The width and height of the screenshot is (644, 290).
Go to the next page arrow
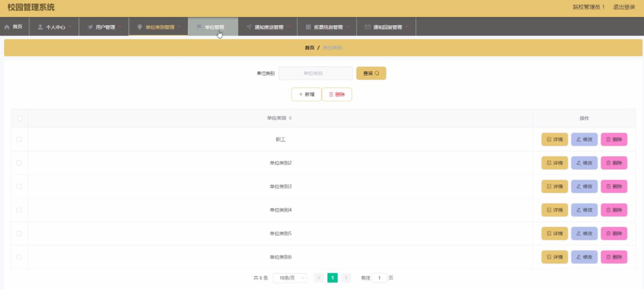click(x=346, y=278)
